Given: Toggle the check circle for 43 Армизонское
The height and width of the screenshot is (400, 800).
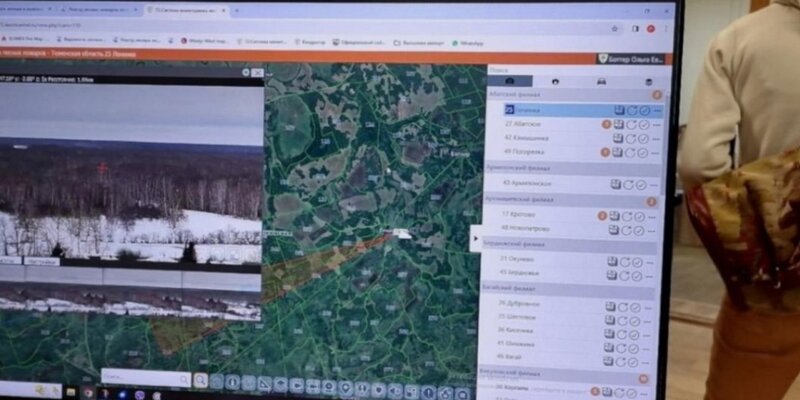Looking at the screenshot, I should coord(641,185).
